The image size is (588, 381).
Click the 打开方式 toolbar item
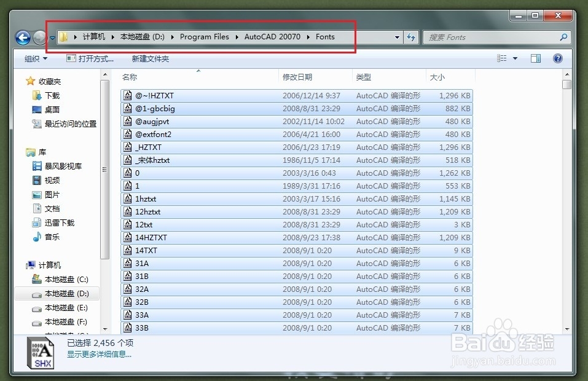coord(90,58)
